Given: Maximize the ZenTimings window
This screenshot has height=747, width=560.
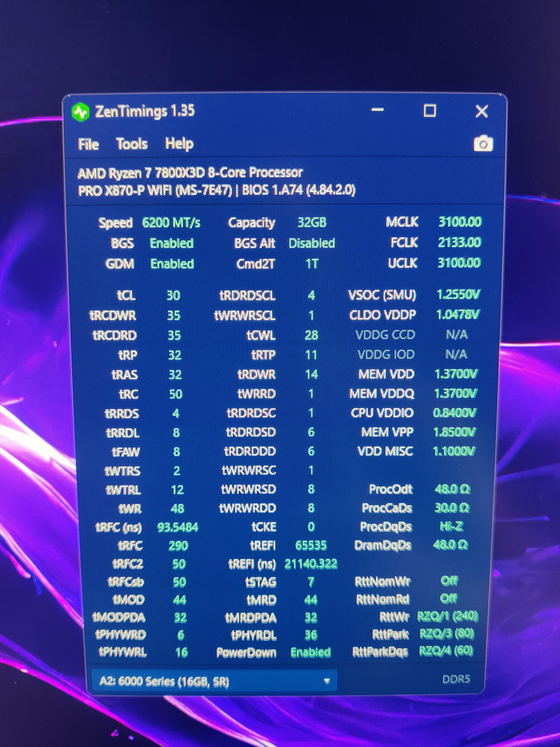Looking at the screenshot, I should (x=429, y=110).
